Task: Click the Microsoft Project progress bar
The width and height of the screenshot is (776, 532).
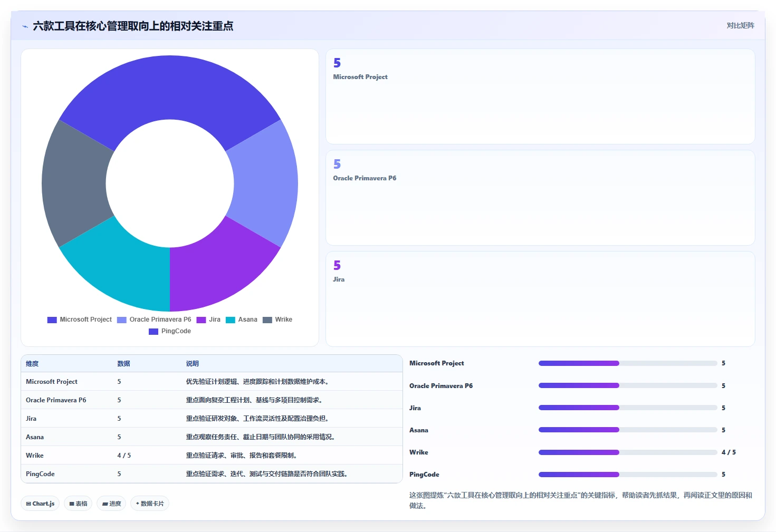Action: pyautogui.click(x=628, y=363)
